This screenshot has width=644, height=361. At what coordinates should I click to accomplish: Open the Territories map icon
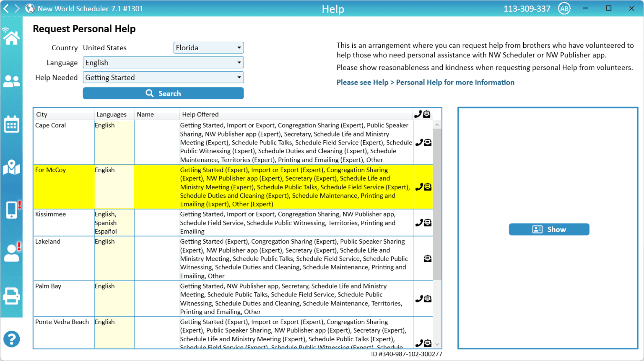pos(11,168)
